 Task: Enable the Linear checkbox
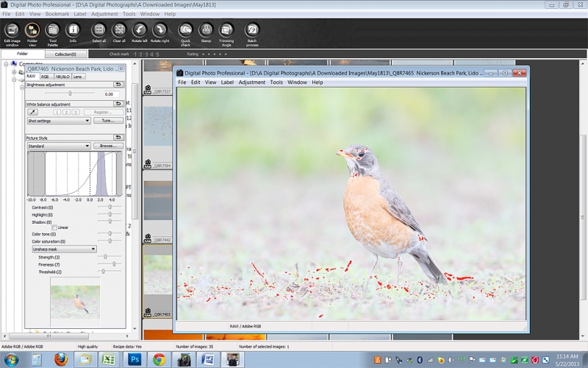click(54, 227)
